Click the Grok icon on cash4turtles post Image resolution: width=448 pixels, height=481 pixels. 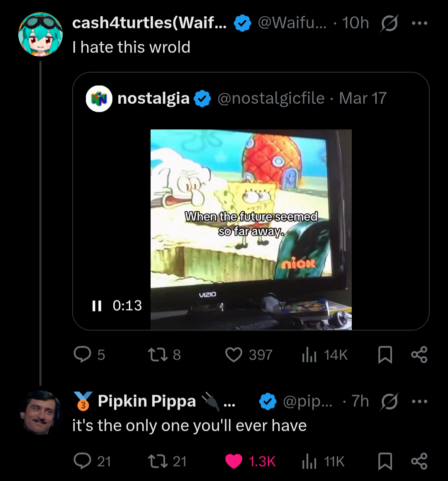point(389,23)
